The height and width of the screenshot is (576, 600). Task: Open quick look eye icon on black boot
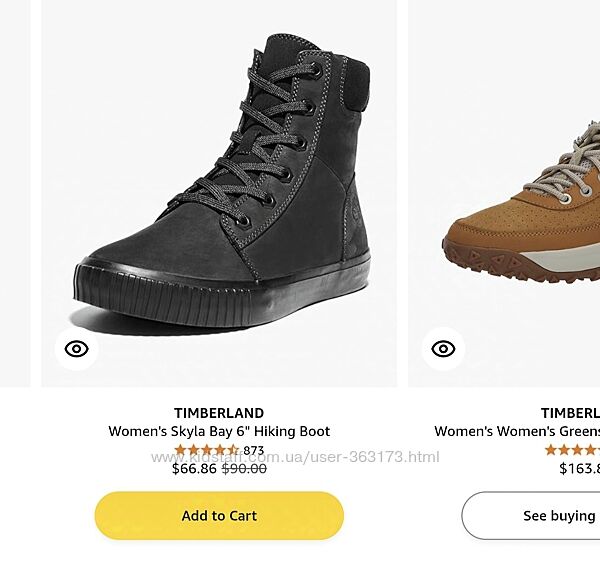(x=77, y=349)
